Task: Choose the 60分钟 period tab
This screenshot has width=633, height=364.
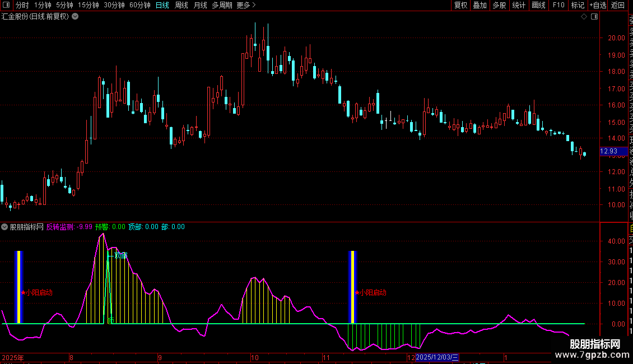Action: click(x=139, y=5)
